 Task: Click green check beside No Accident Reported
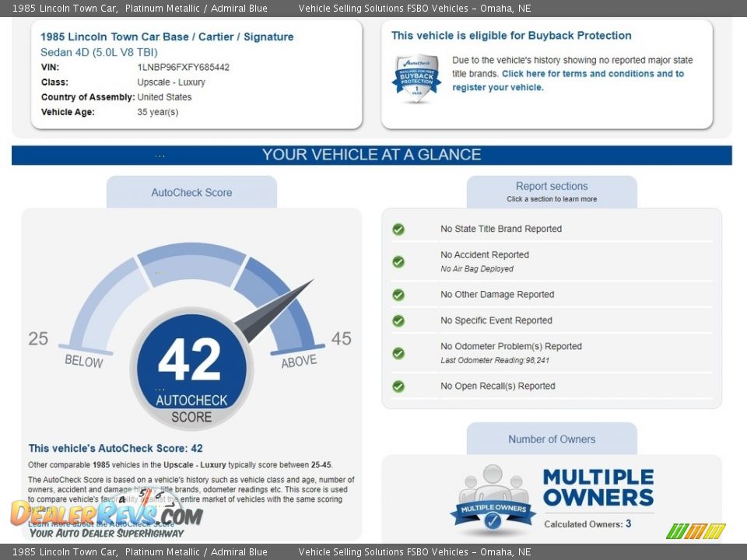click(x=398, y=261)
